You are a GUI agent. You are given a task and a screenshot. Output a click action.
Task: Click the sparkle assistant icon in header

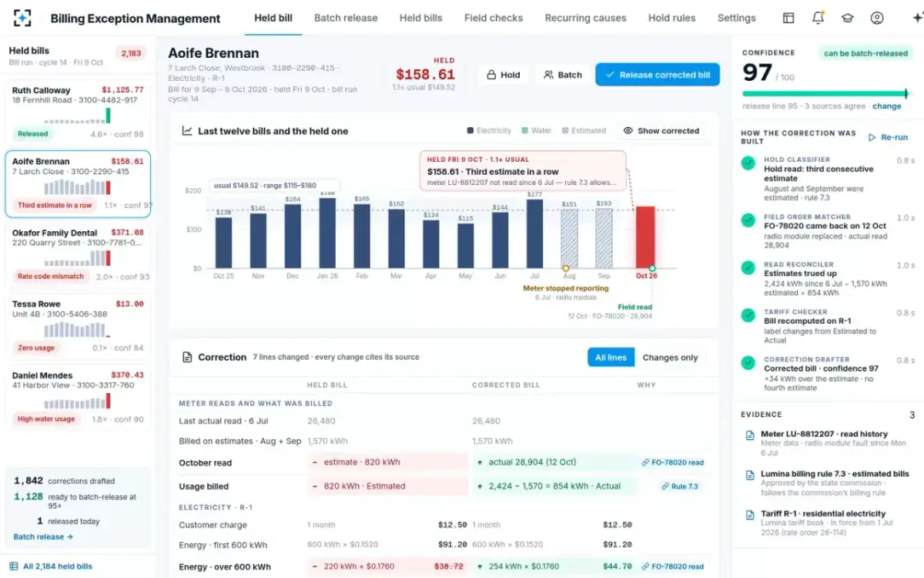[916, 18]
